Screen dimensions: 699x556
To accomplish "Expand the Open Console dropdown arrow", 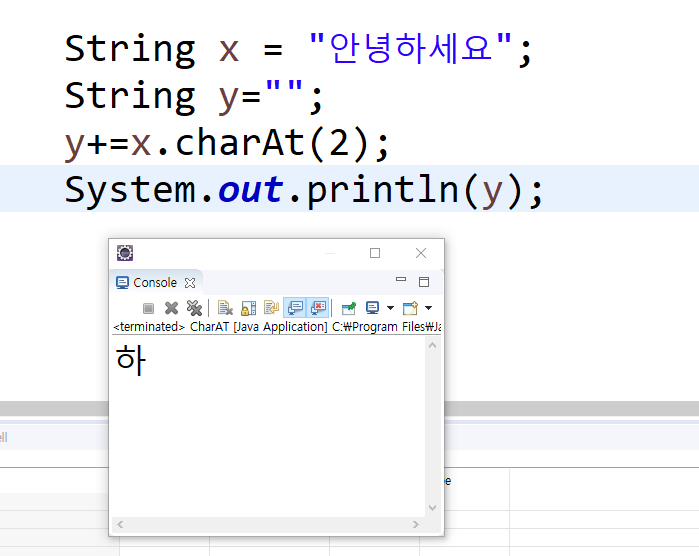I will point(428,308).
